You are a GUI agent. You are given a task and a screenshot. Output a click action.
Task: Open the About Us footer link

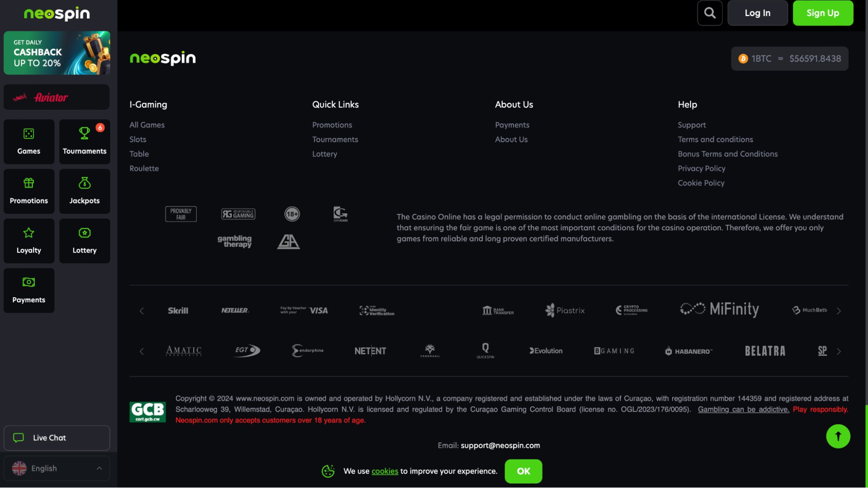(511, 139)
